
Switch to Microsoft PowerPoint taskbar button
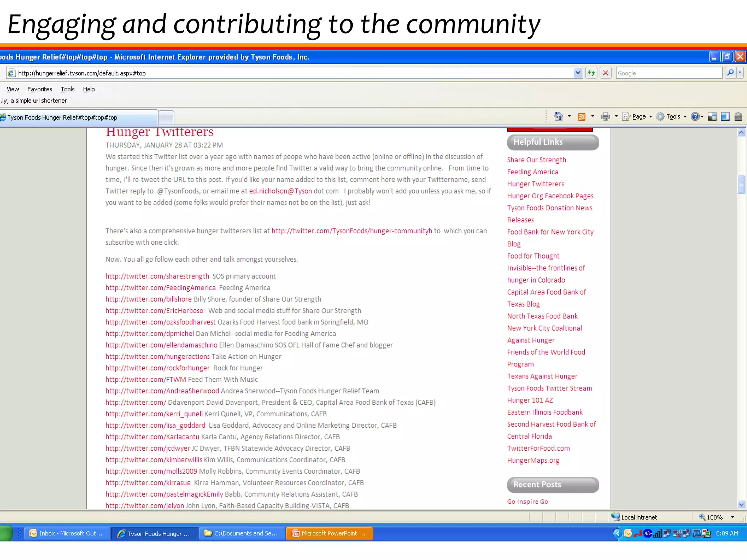(x=329, y=533)
